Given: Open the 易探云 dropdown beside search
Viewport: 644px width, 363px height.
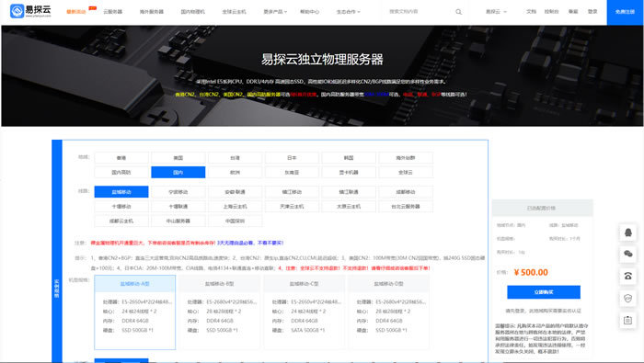Looking at the screenshot, I should (496, 12).
